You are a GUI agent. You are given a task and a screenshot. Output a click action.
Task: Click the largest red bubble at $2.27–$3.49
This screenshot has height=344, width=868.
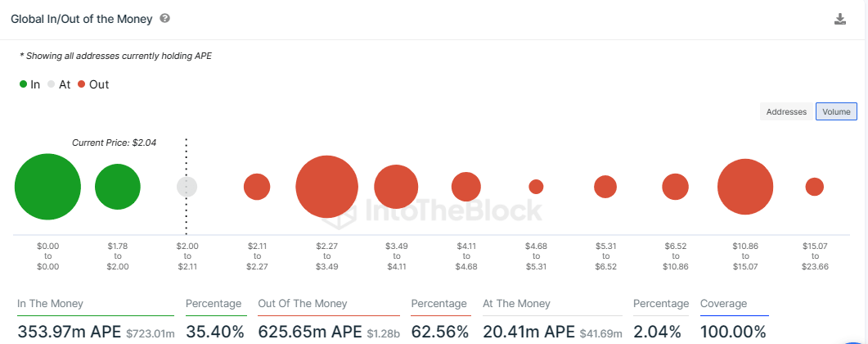(326, 187)
